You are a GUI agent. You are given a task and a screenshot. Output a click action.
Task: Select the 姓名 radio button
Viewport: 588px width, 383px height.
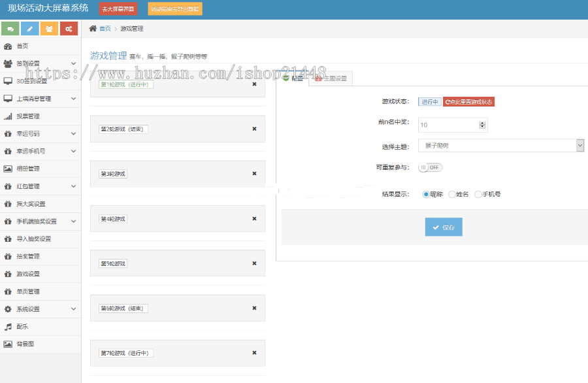click(452, 194)
